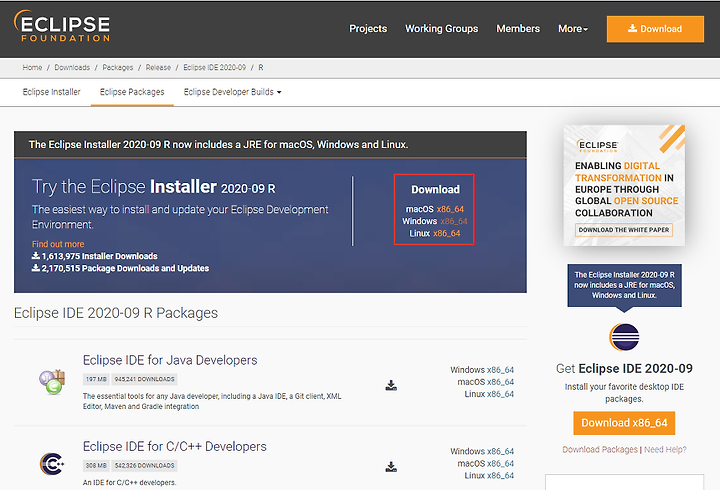Click the orange Download button in header
The image size is (720, 490).
(655, 29)
